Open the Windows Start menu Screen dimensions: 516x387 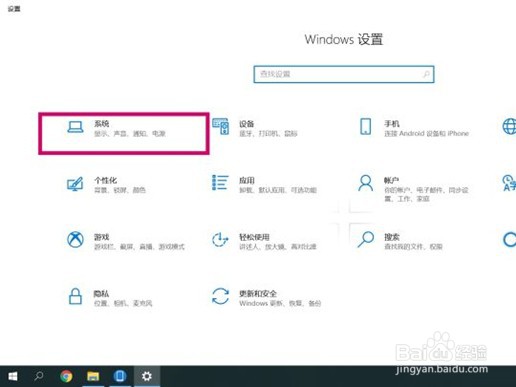coord(13,376)
